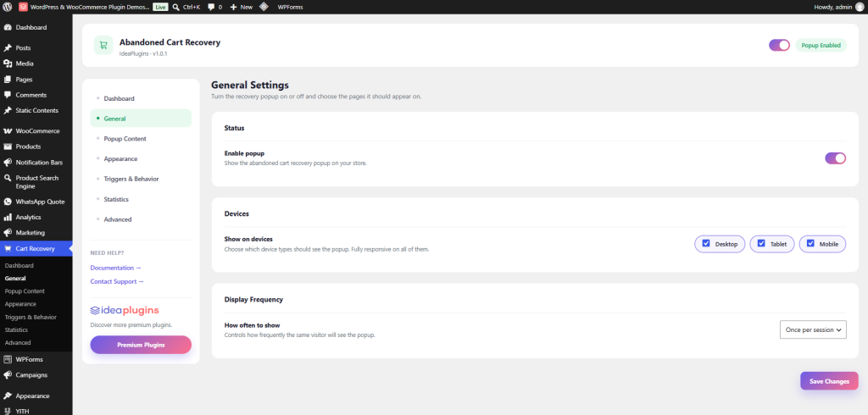Toggle the header popup switch beside Popup Enabled

tap(779, 46)
